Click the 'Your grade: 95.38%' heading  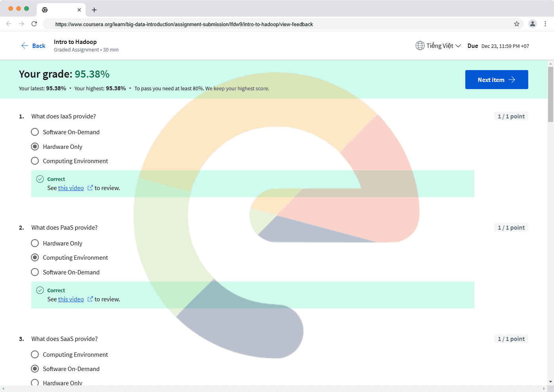(x=64, y=74)
